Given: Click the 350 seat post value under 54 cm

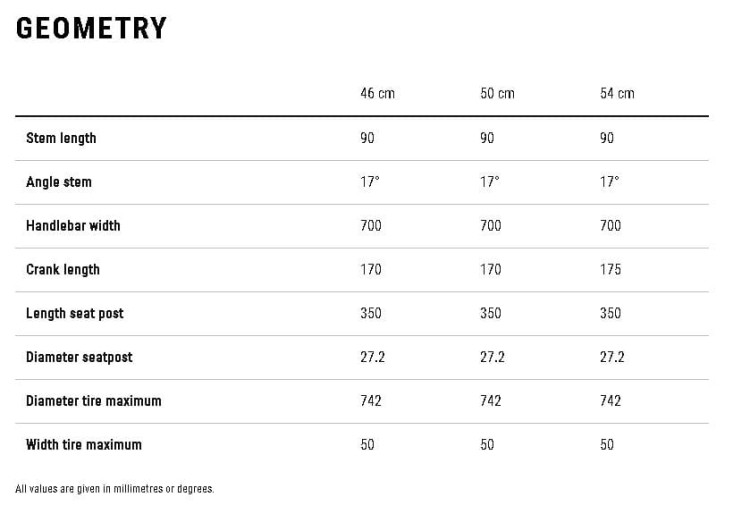Looking at the screenshot, I should pyautogui.click(x=610, y=313).
